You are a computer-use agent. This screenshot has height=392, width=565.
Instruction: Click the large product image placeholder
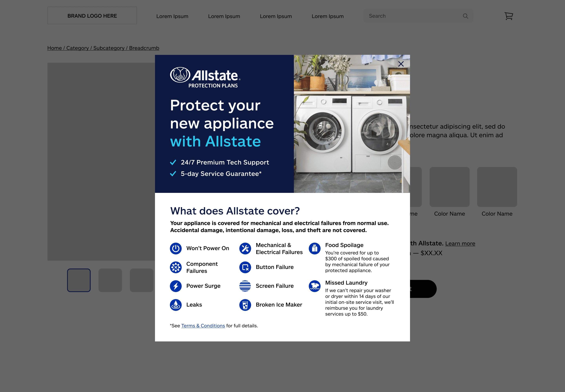(101, 162)
